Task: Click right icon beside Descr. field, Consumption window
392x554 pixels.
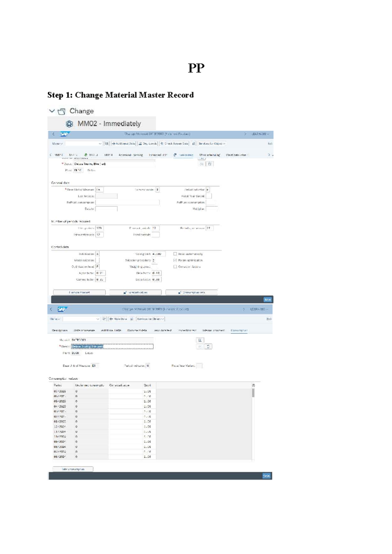Action: 208,347
